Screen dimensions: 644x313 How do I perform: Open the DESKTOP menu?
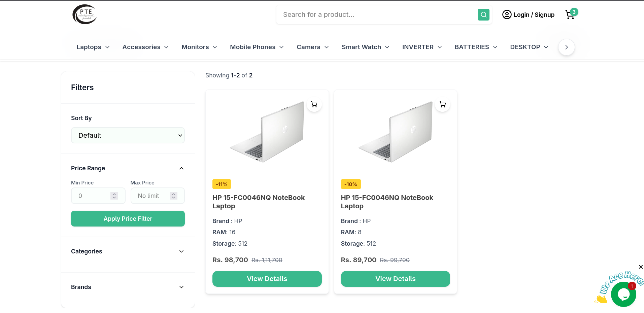(x=529, y=47)
